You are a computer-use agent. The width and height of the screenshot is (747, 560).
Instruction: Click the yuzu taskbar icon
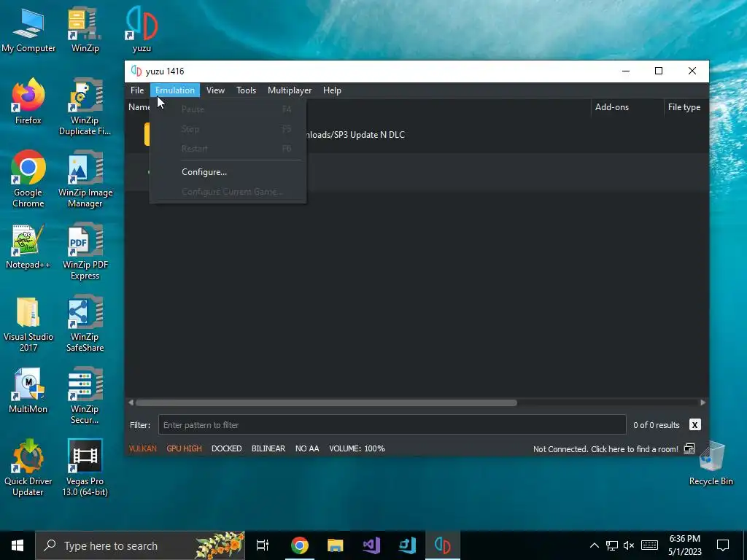click(443, 545)
